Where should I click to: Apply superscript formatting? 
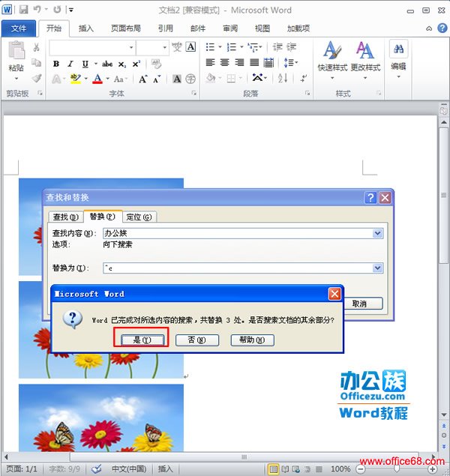(x=136, y=64)
